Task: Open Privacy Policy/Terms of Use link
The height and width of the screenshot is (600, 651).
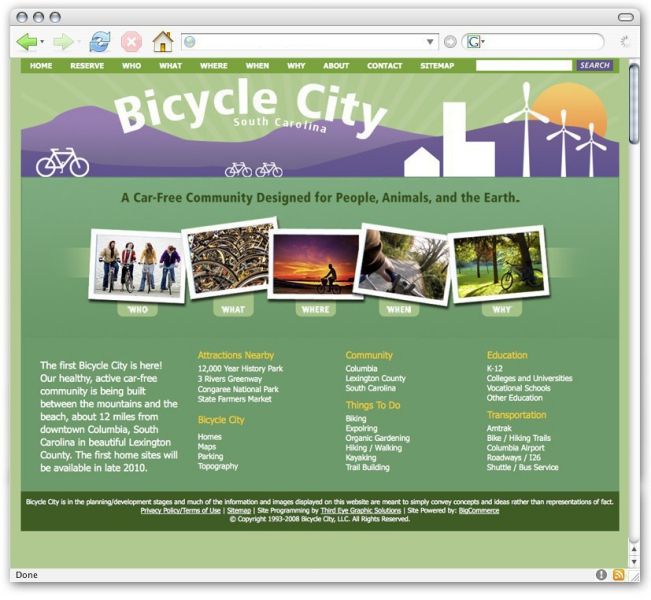Action: pyautogui.click(x=181, y=510)
